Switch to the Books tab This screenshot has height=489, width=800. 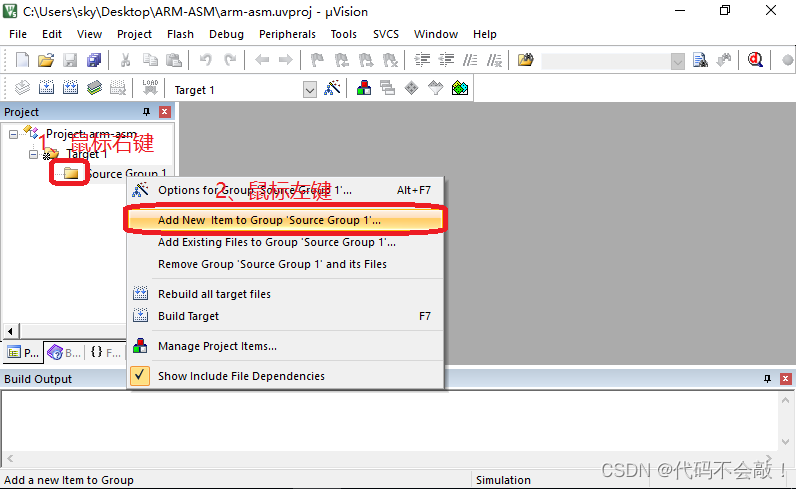pos(65,352)
